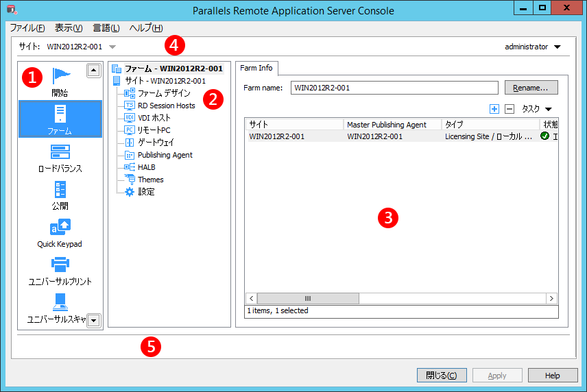587x392 pixels.
Task: Select tree item Publishing Agent
Action: pyautogui.click(x=165, y=155)
